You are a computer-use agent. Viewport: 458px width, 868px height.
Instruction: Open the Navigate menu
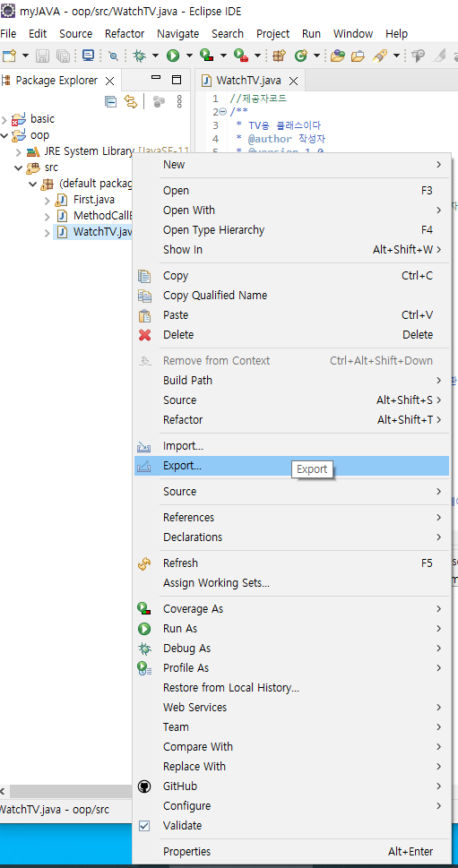click(x=177, y=34)
